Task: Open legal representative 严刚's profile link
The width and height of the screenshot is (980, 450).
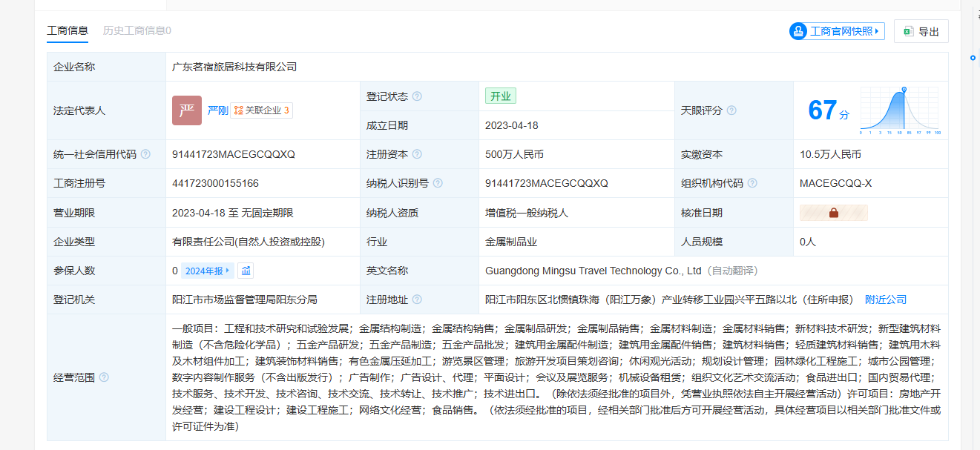Action: click(x=217, y=110)
